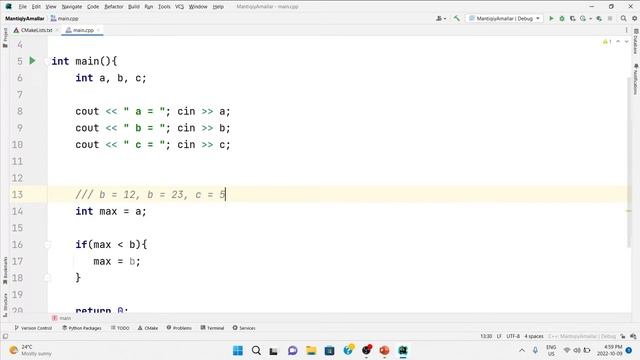Run with coverage icon in toolbar

pyautogui.click(x=572, y=18)
